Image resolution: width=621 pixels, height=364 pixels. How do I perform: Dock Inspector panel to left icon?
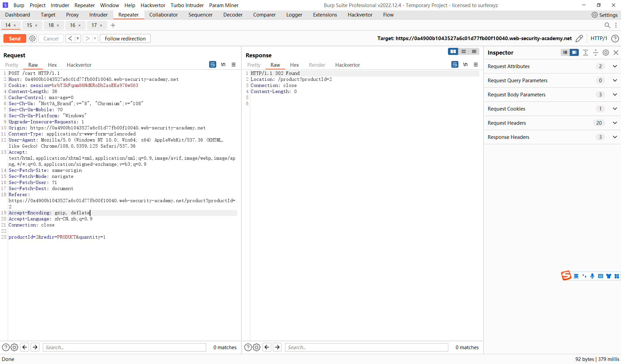point(565,53)
